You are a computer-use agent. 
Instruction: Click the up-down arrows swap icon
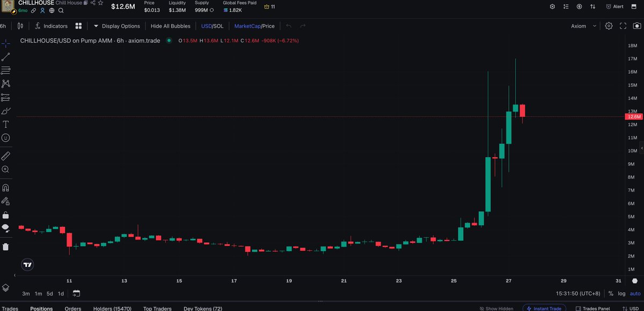tap(592, 6)
